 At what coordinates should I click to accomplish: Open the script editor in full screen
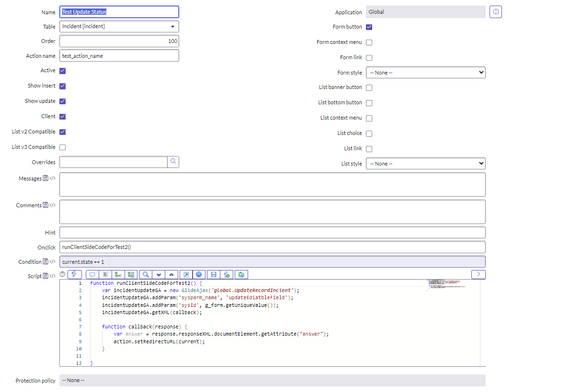pyautogui.click(x=186, y=275)
